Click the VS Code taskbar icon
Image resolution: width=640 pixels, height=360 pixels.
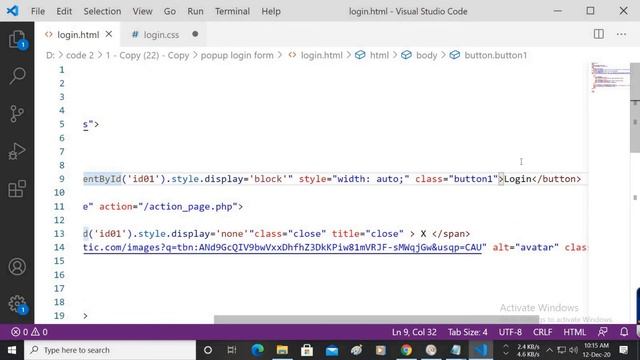[x=481, y=350]
